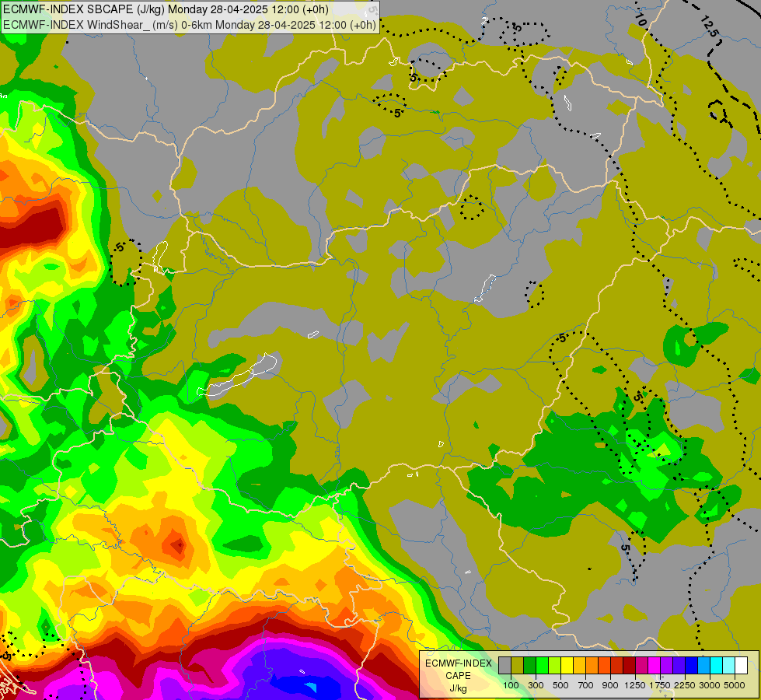Image resolution: width=761 pixels, height=700 pixels.
Task: Select the pure blue swatch after 2250
Action: tap(692, 666)
